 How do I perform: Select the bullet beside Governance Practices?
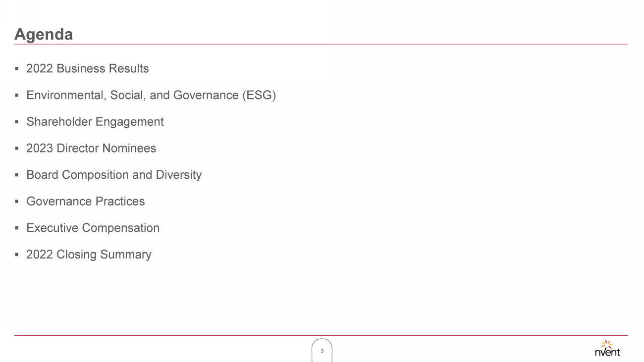pyautogui.click(x=16, y=202)
